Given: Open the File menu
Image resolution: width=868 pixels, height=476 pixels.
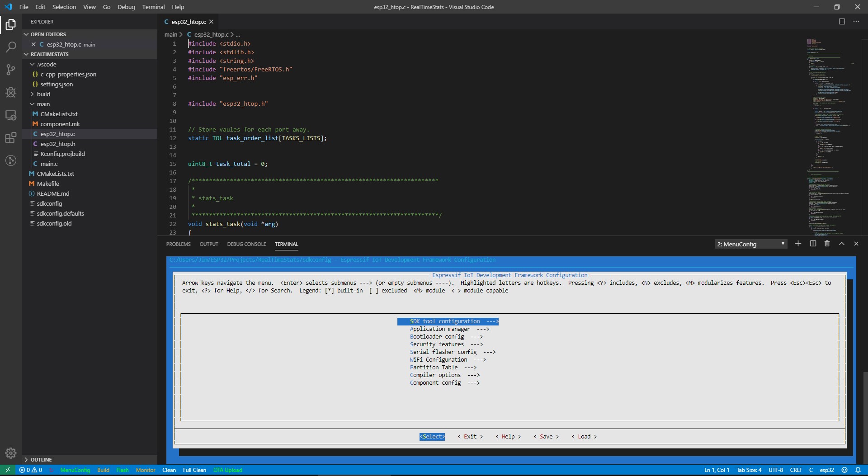Looking at the screenshot, I should (24, 7).
